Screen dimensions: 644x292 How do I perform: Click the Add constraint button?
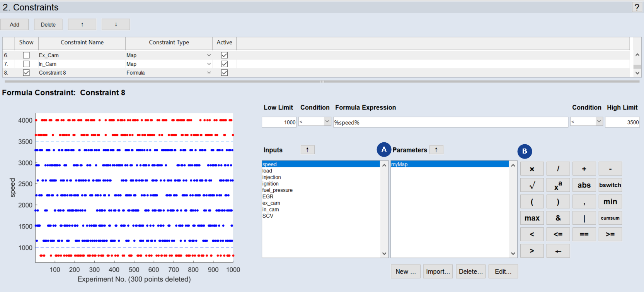(x=14, y=24)
